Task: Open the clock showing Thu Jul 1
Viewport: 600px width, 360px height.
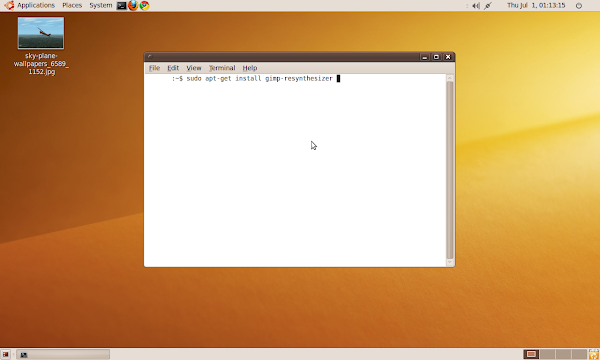Action: pyautogui.click(x=536, y=5)
